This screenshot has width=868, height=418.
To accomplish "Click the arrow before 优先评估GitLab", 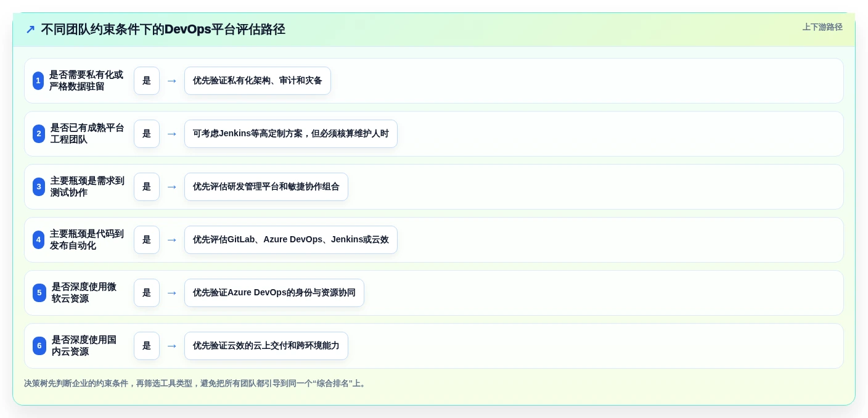I will (x=172, y=240).
